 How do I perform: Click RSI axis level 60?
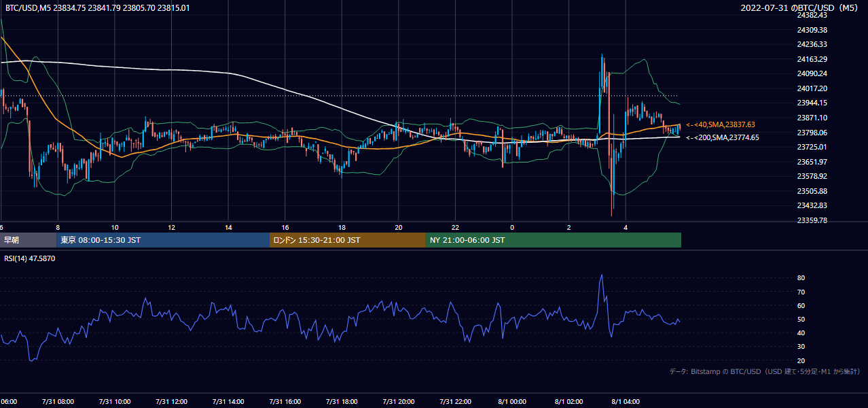[x=801, y=305]
